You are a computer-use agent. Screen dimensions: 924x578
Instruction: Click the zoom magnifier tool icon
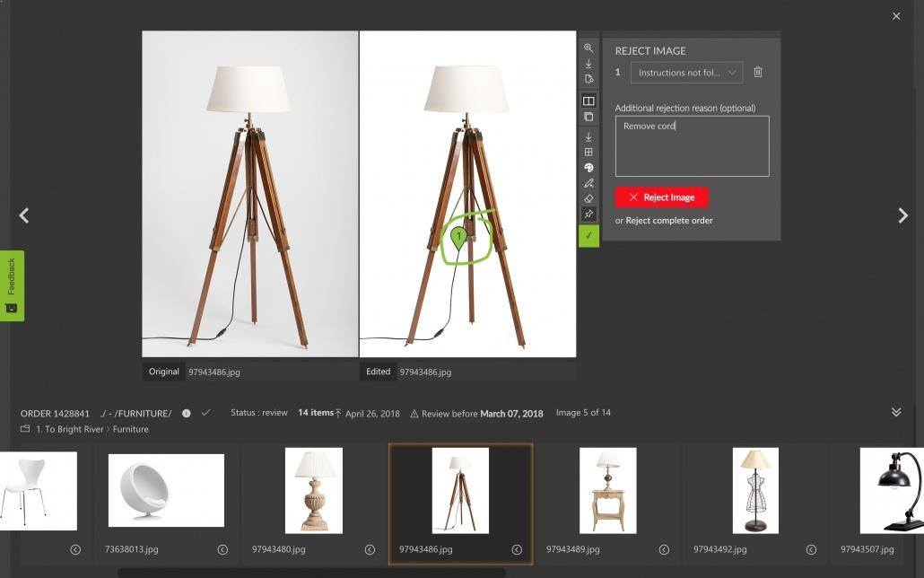pos(588,48)
